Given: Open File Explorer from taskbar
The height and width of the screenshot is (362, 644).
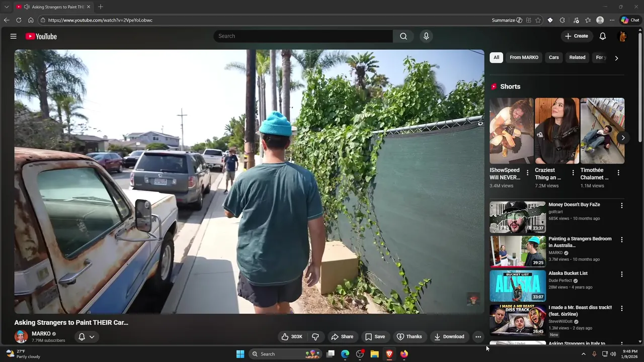Looking at the screenshot, I should tap(374, 354).
